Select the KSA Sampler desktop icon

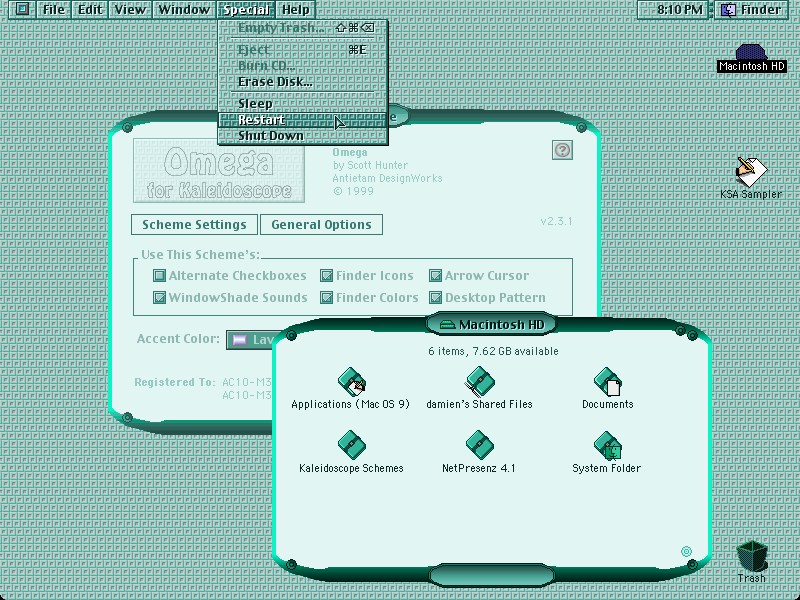[x=751, y=178]
